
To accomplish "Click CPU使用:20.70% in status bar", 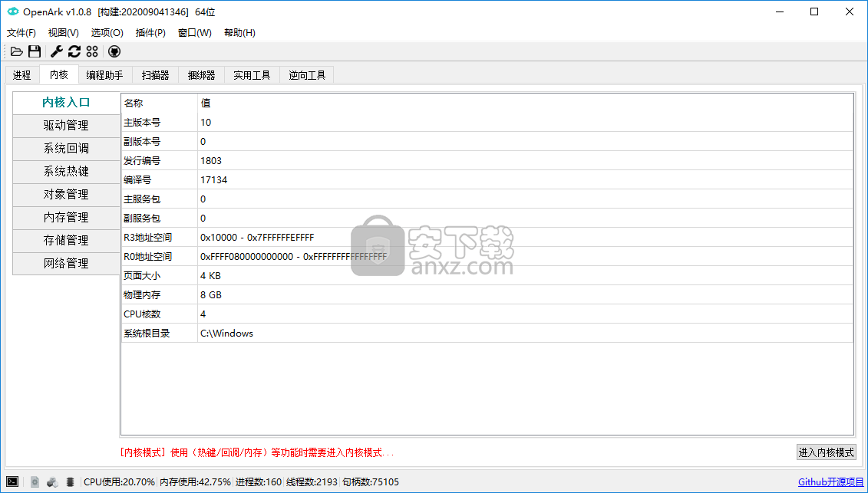I will click(x=119, y=482).
